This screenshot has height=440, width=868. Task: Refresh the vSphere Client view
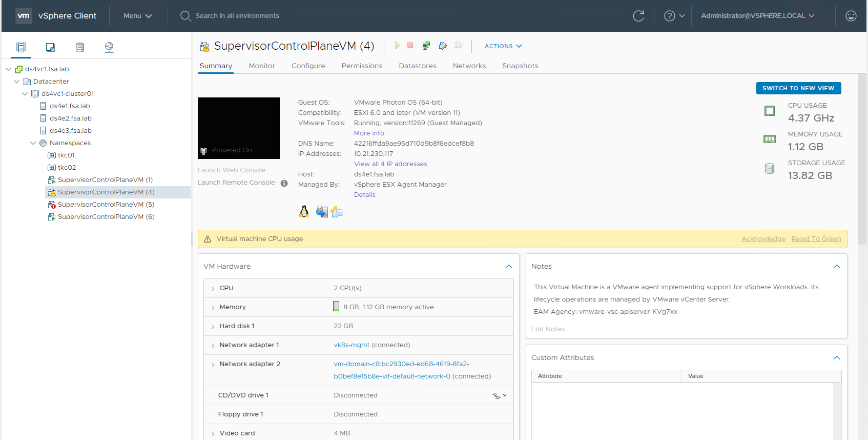pyautogui.click(x=638, y=16)
